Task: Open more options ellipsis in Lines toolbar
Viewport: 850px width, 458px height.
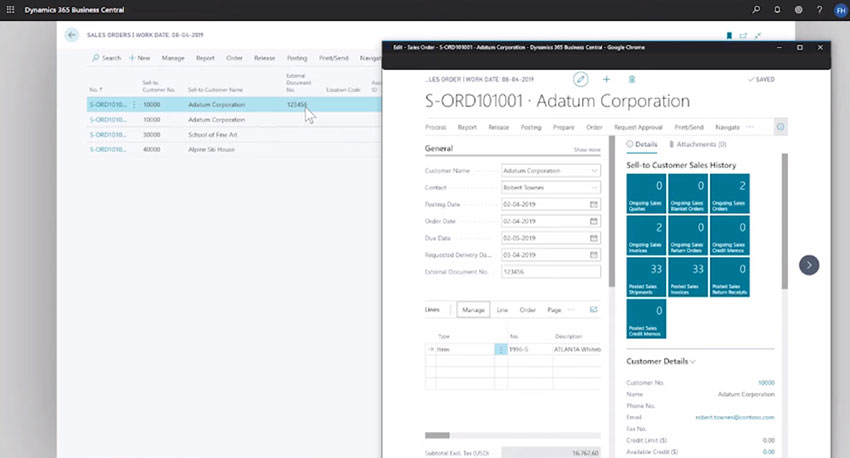Action: [x=571, y=309]
